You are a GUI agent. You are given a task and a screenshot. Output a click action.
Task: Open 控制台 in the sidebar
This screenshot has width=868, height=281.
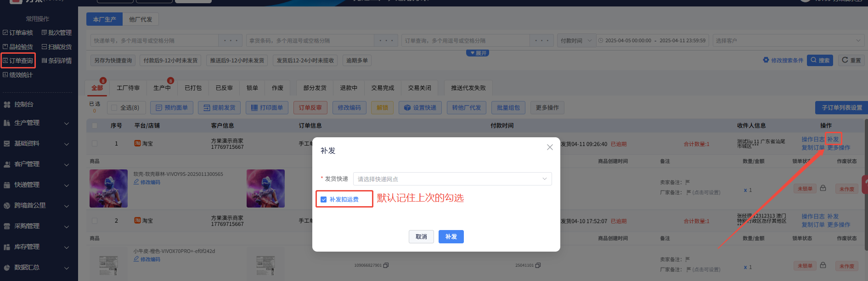[23, 104]
